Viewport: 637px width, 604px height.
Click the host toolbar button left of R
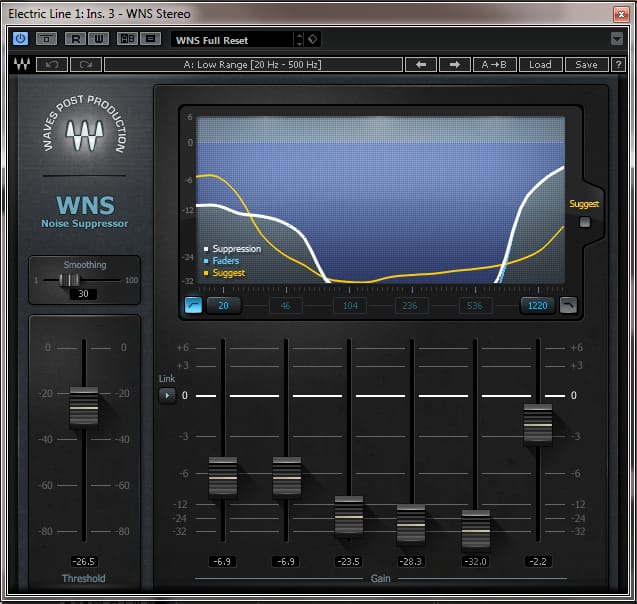pyautogui.click(x=46, y=39)
